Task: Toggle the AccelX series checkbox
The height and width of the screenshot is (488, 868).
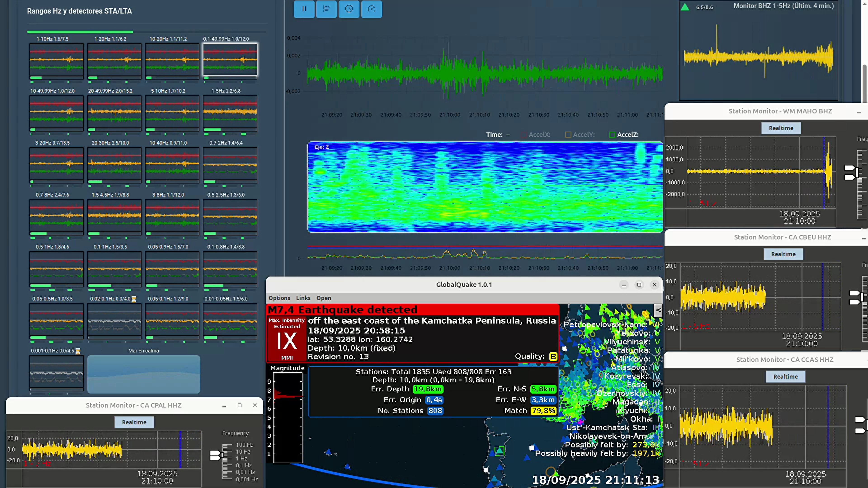Action: pos(524,135)
